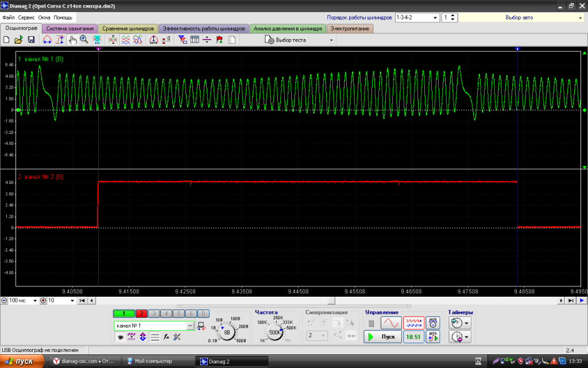Open an existing file via folder icon

(x=18, y=40)
